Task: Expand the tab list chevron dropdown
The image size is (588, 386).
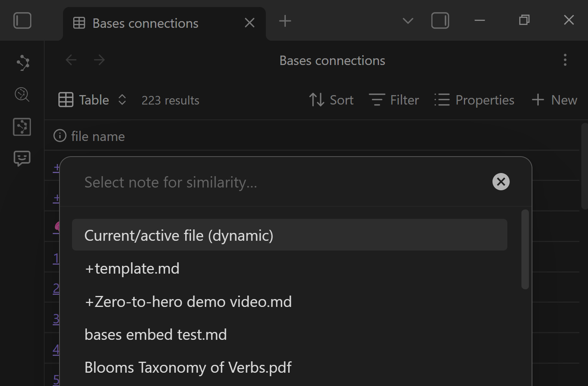Action: 408,21
